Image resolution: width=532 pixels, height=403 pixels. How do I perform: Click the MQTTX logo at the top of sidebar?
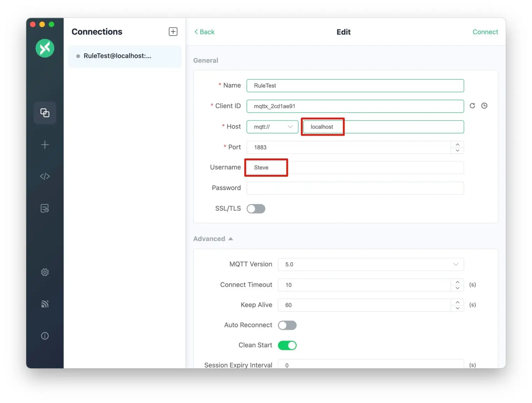point(44,48)
